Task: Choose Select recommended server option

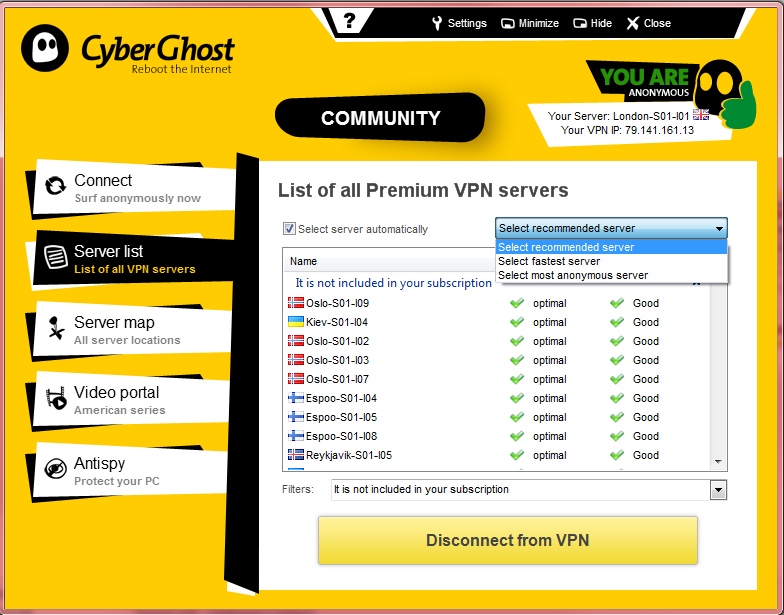Action: (611, 247)
